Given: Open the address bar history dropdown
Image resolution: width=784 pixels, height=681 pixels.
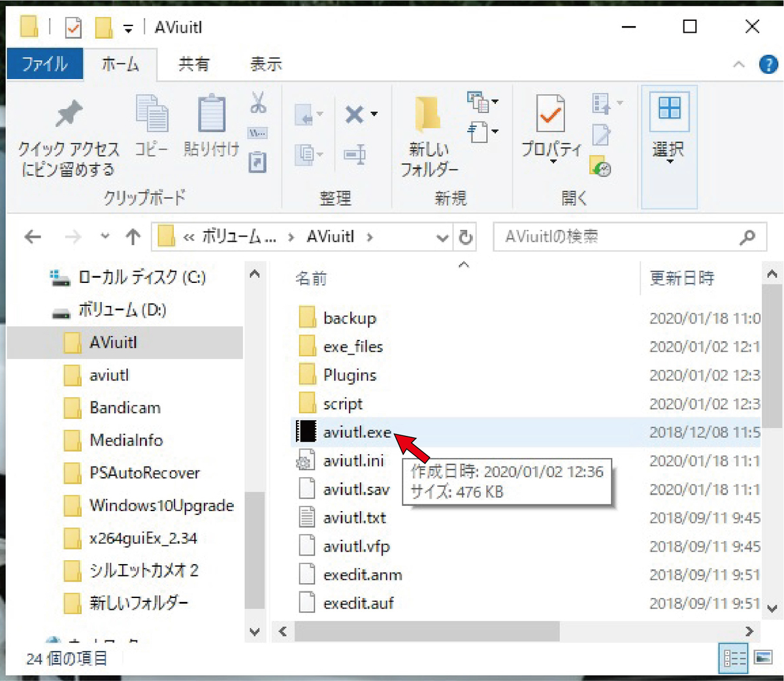Looking at the screenshot, I should click(442, 238).
